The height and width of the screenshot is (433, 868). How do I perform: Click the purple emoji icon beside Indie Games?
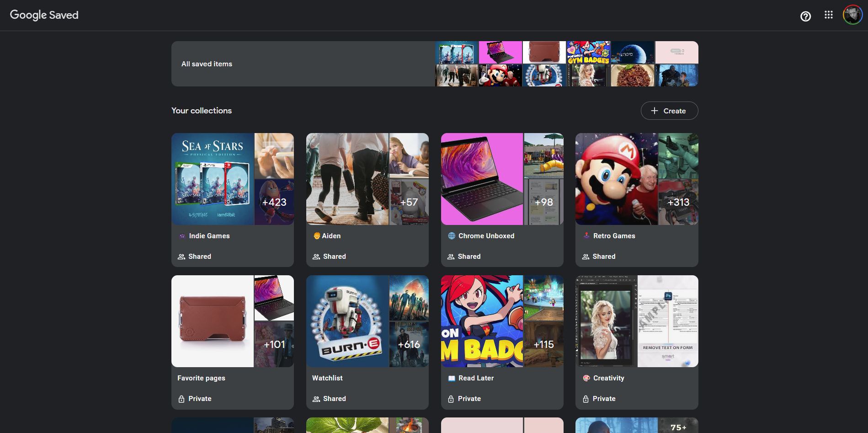click(182, 236)
